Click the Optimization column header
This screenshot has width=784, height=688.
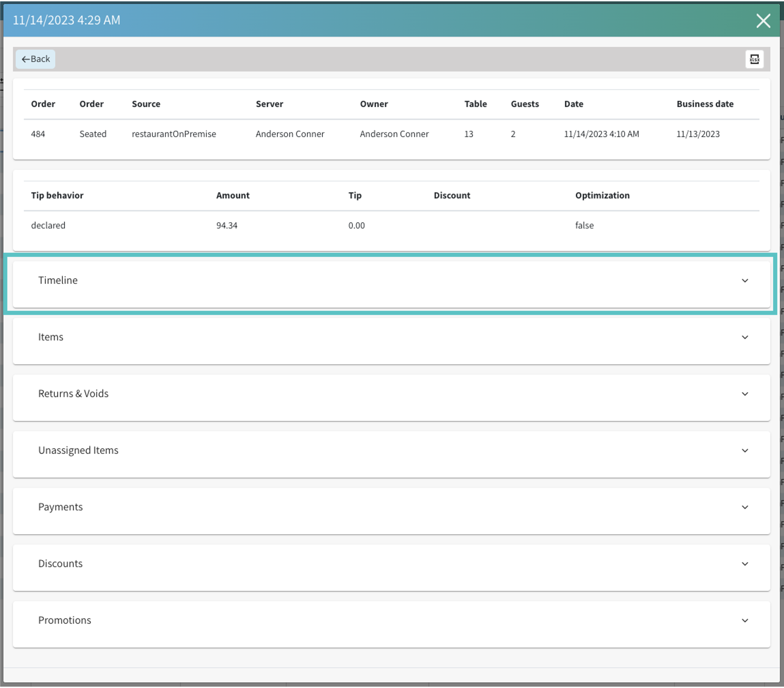click(602, 195)
